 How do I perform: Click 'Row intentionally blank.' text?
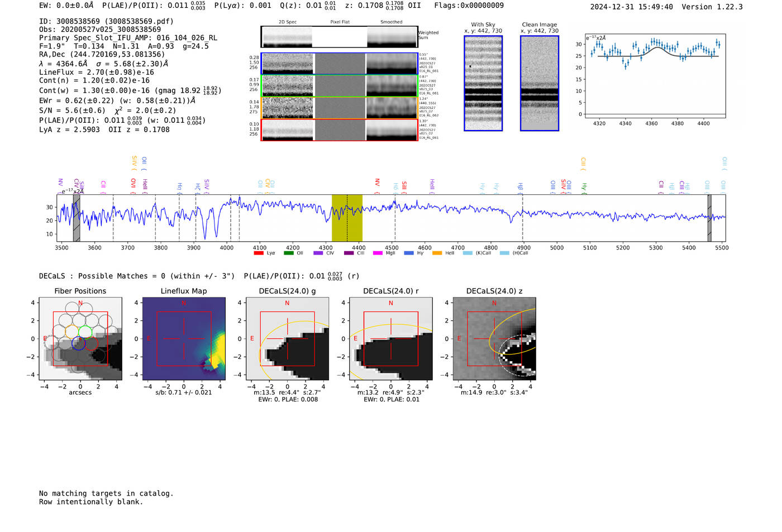[91, 502]
